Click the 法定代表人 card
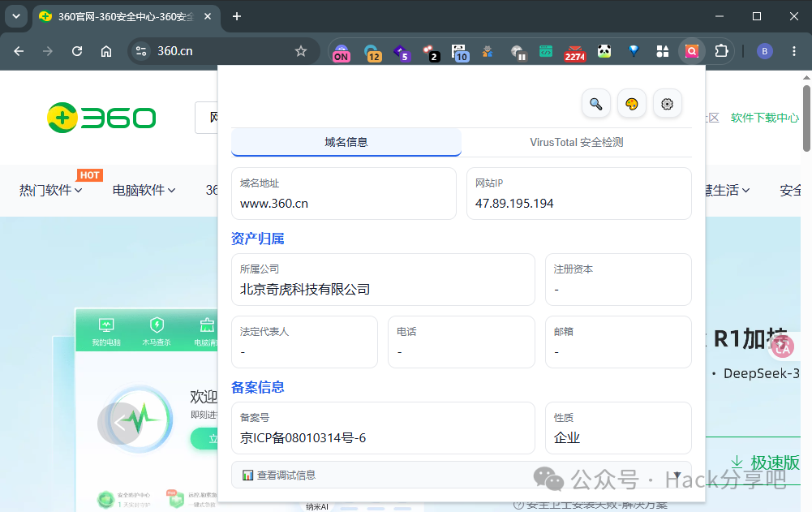Screen dimensions: 812x512 (x=304, y=342)
